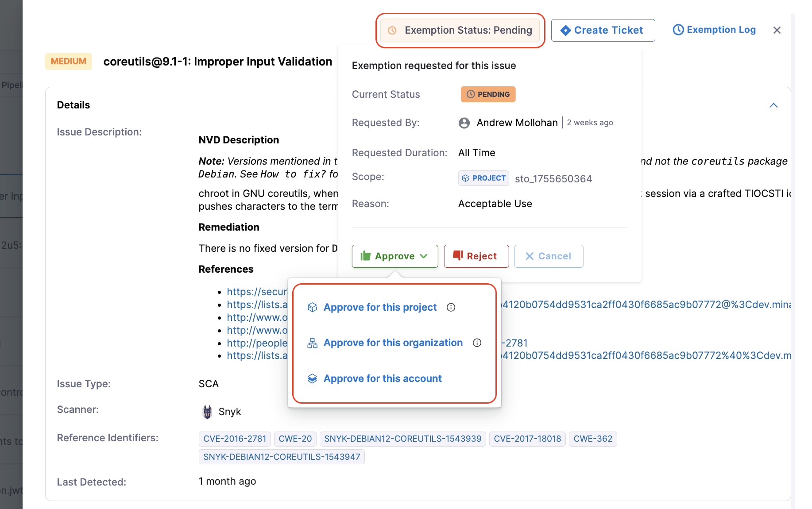The image size is (812, 509).
Task: Click the SNYK-DEBIAN12-COREUTILS-1543939 tag
Action: pos(403,439)
